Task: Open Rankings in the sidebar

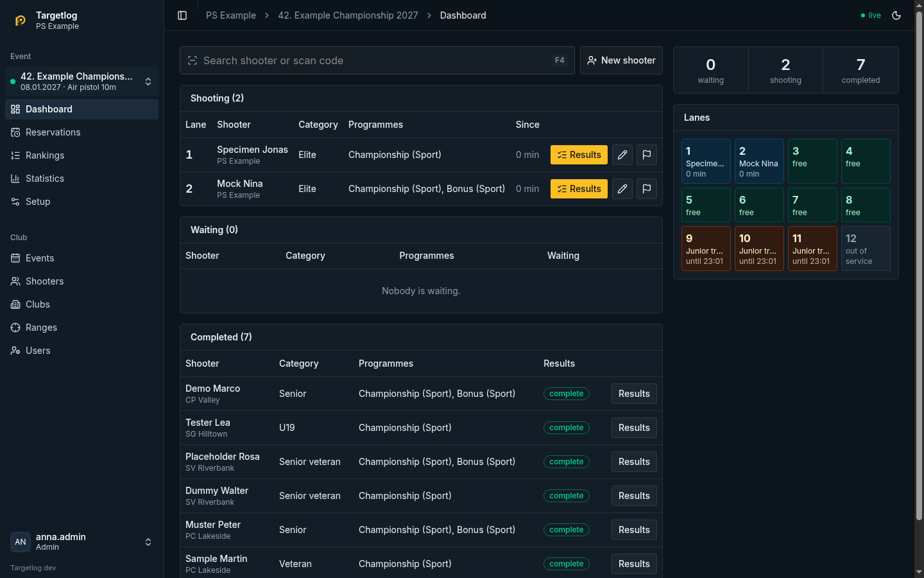Action: pos(81,155)
